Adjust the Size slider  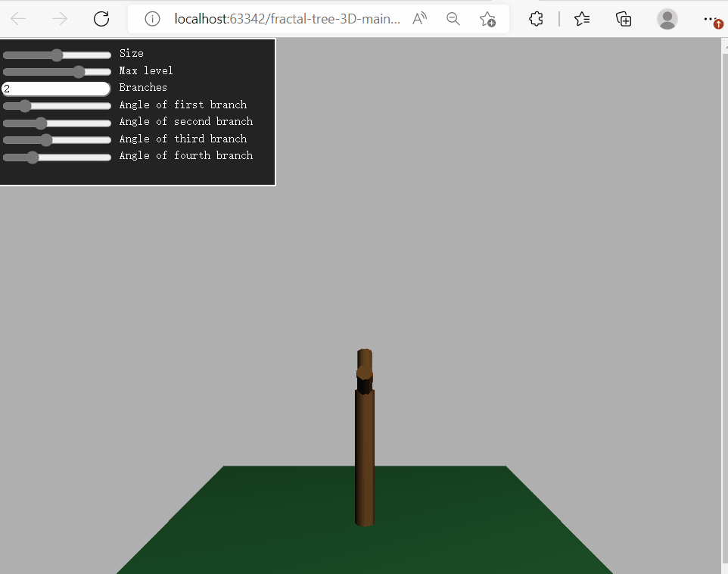coord(57,55)
